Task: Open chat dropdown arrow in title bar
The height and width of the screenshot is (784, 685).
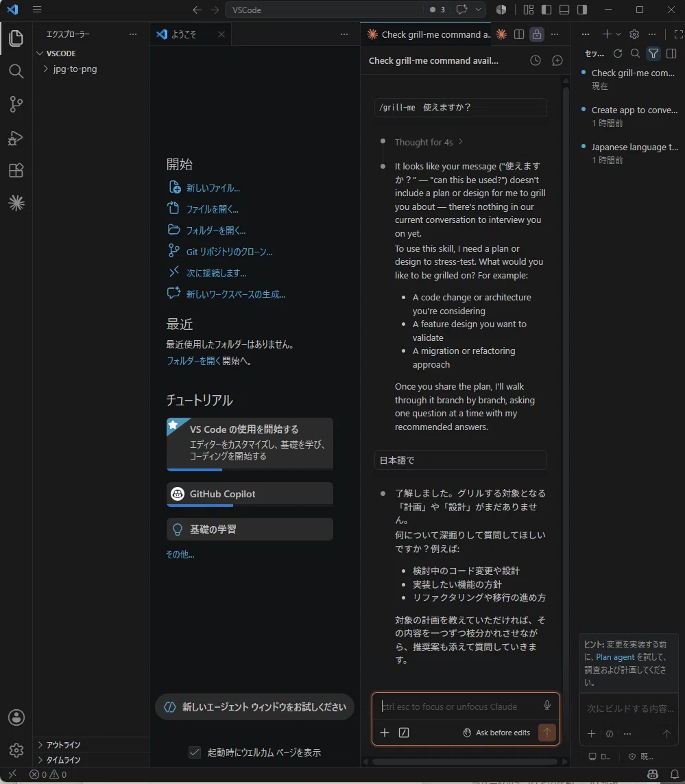Action: [x=478, y=10]
